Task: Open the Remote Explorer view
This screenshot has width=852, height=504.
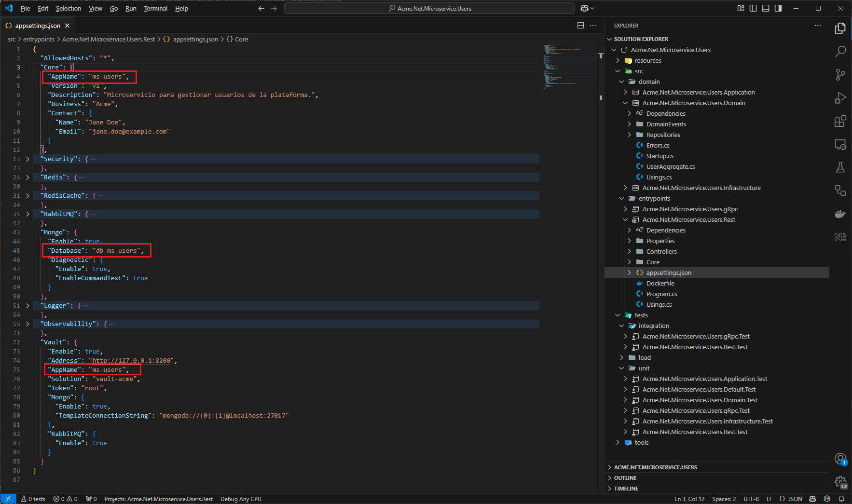Action: coord(840,144)
